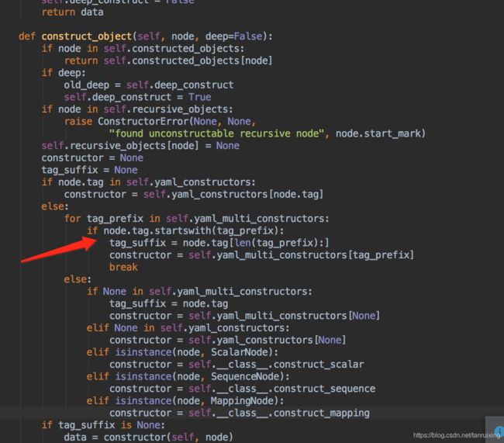Image resolution: width=504 pixels, height=443 pixels.
Task: Click node.start_mark argument
Action: click(x=378, y=133)
